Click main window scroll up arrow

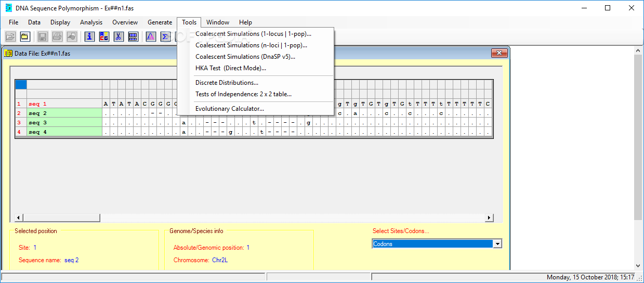click(x=639, y=50)
